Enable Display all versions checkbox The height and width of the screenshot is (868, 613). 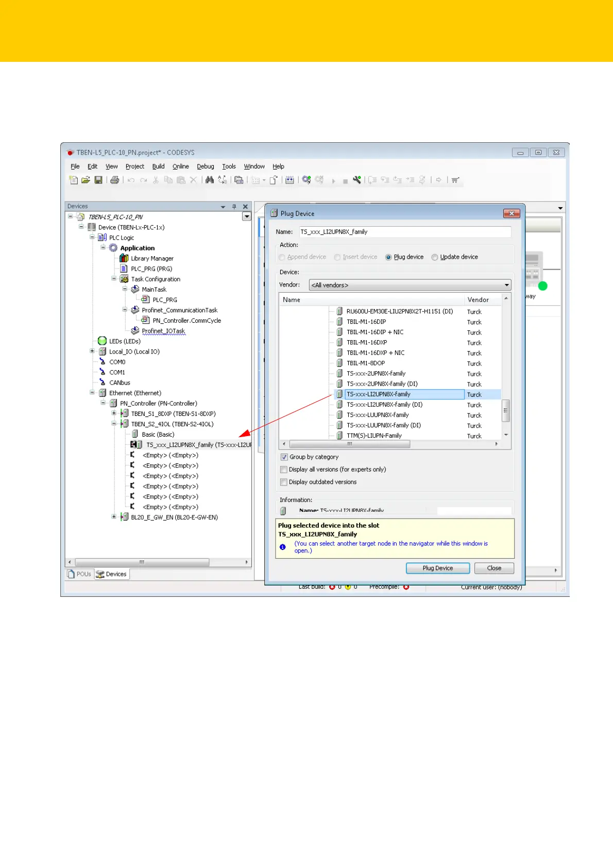pyautogui.click(x=284, y=470)
